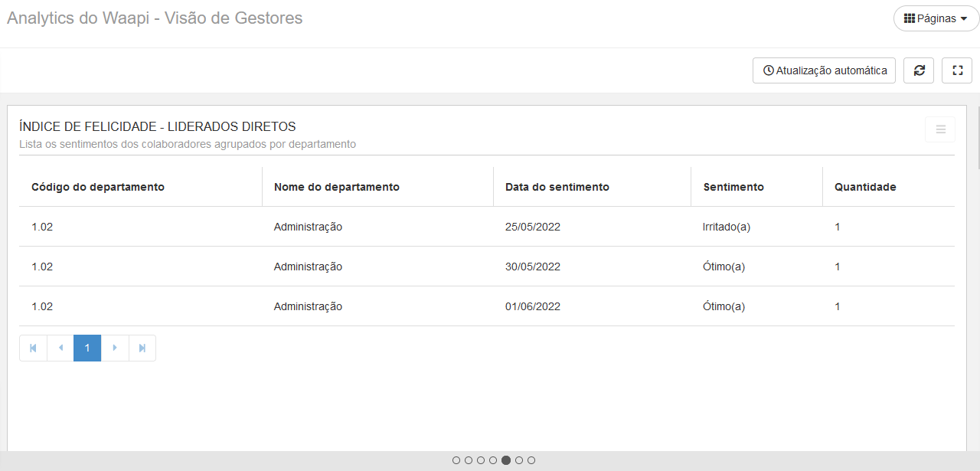The image size is (980, 471).
Task: Select second carousel page dot
Action: [469, 460]
